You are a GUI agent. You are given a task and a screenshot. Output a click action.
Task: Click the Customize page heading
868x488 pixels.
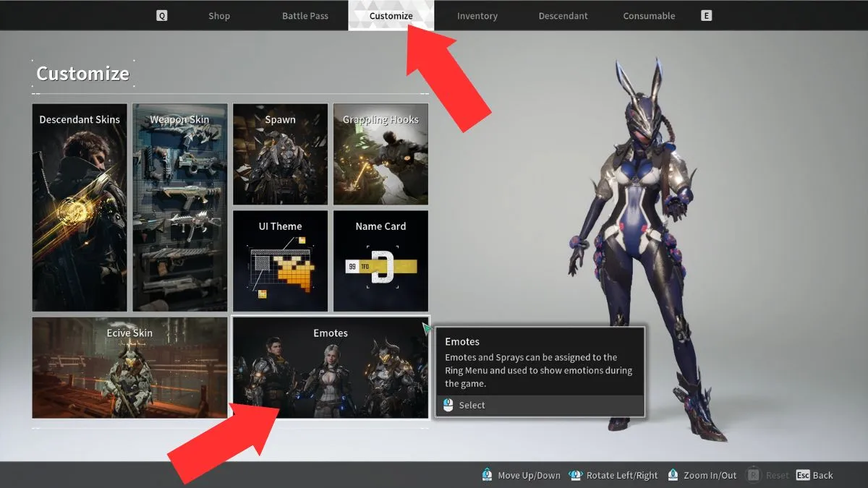point(82,74)
